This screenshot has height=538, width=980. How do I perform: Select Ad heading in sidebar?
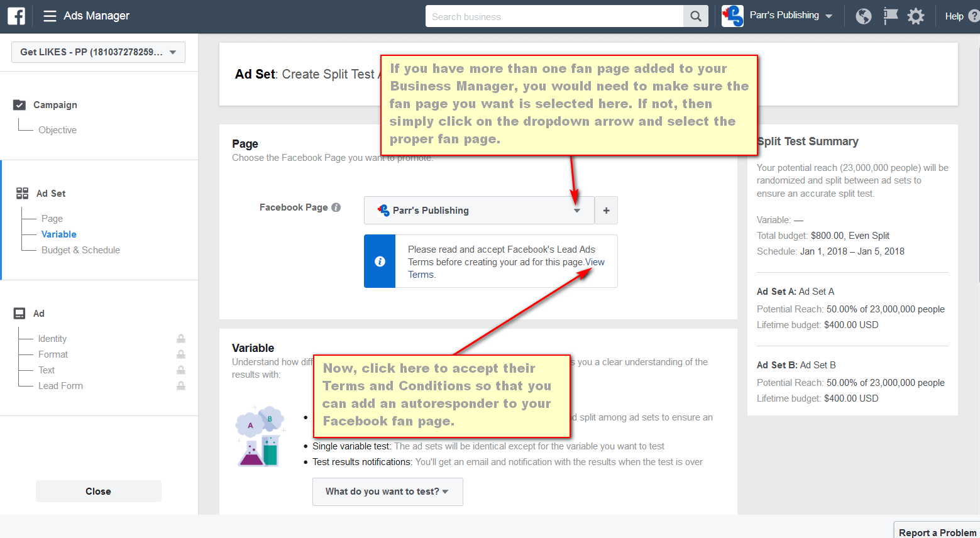[x=39, y=314]
